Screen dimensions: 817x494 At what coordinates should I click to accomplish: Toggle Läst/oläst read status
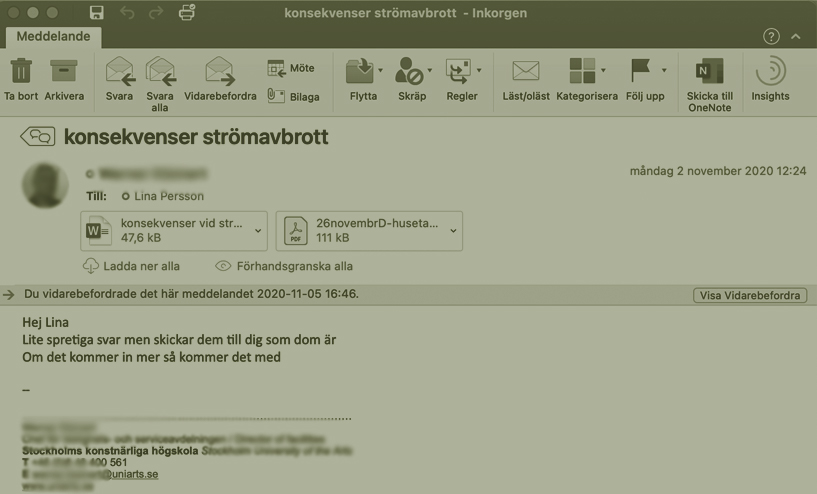pyautogui.click(x=525, y=71)
